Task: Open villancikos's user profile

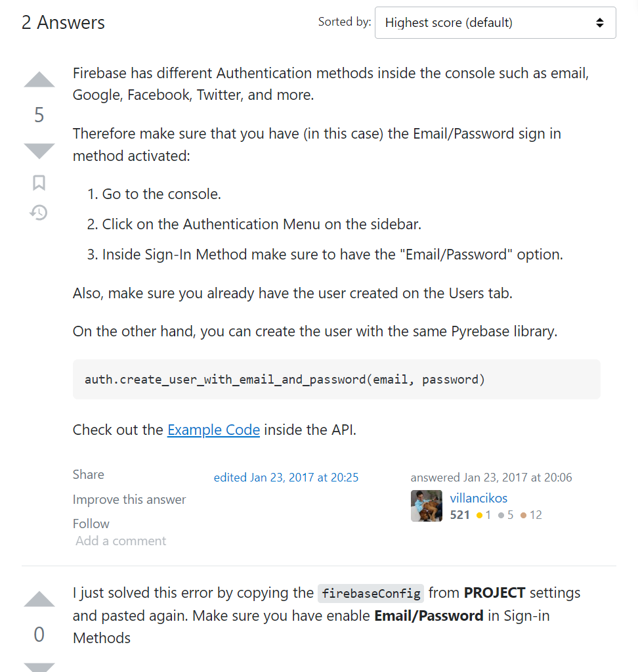Action: [478, 498]
